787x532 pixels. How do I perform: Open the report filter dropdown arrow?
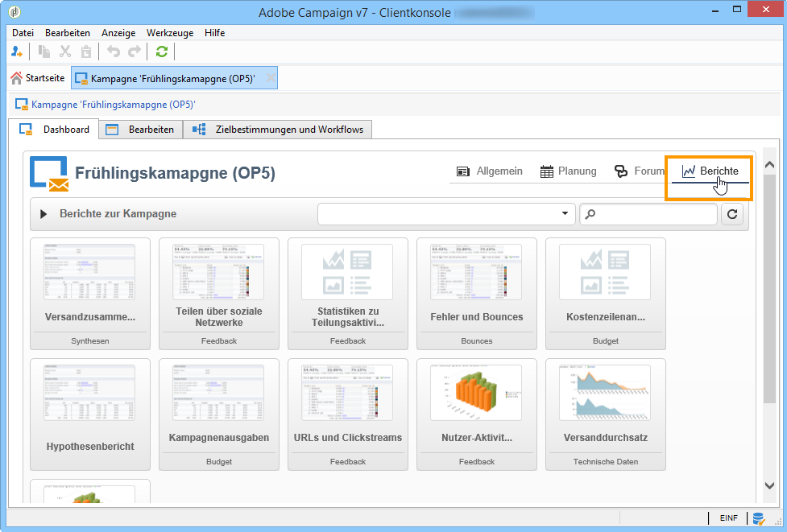(x=565, y=213)
